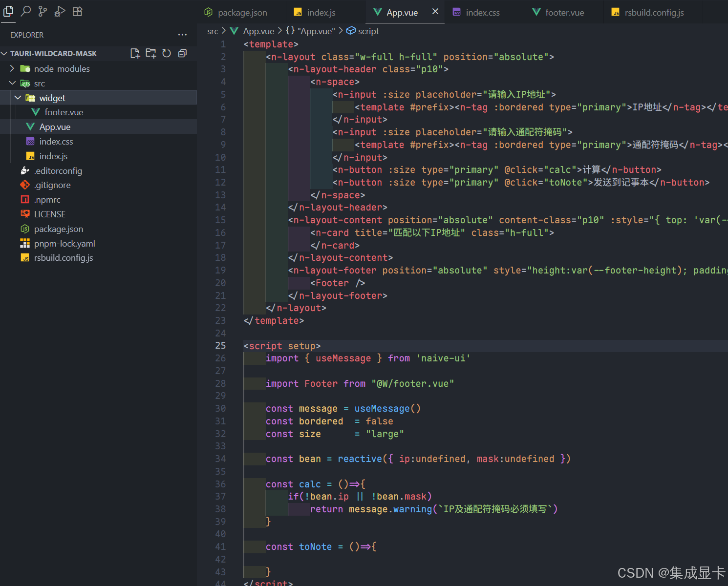Collapse all folders in the explorer
The height and width of the screenshot is (586, 728).
click(182, 53)
